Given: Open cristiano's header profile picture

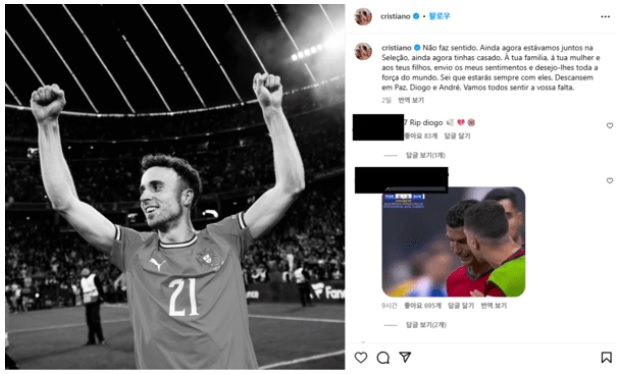Looking at the screenshot, I should [x=363, y=16].
